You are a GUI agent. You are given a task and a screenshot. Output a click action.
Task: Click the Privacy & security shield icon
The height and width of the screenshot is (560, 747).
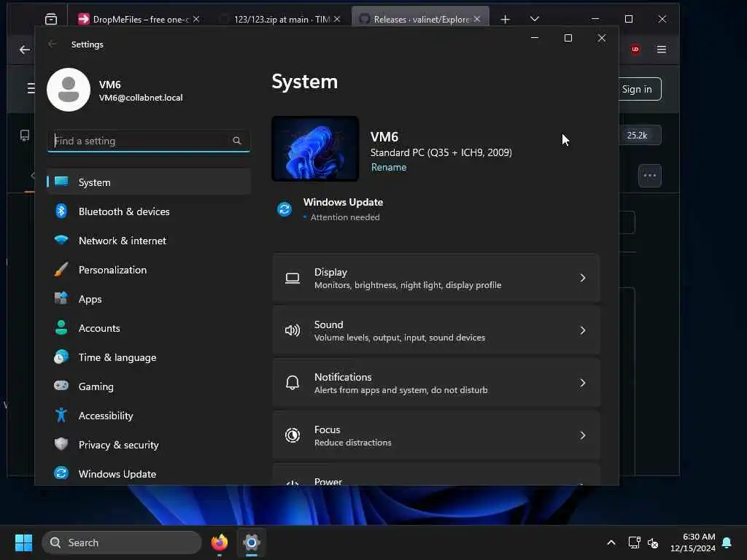point(61,444)
